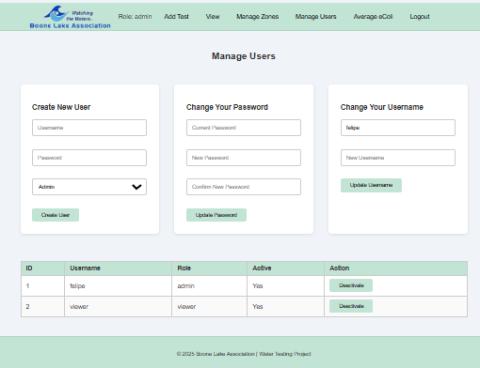Focus the New Password field

tap(244, 158)
